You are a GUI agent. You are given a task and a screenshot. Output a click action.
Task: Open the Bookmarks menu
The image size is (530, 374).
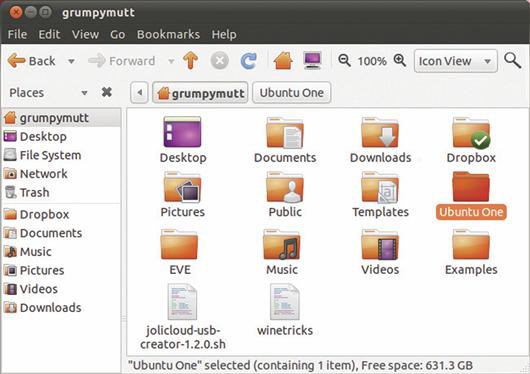(168, 34)
